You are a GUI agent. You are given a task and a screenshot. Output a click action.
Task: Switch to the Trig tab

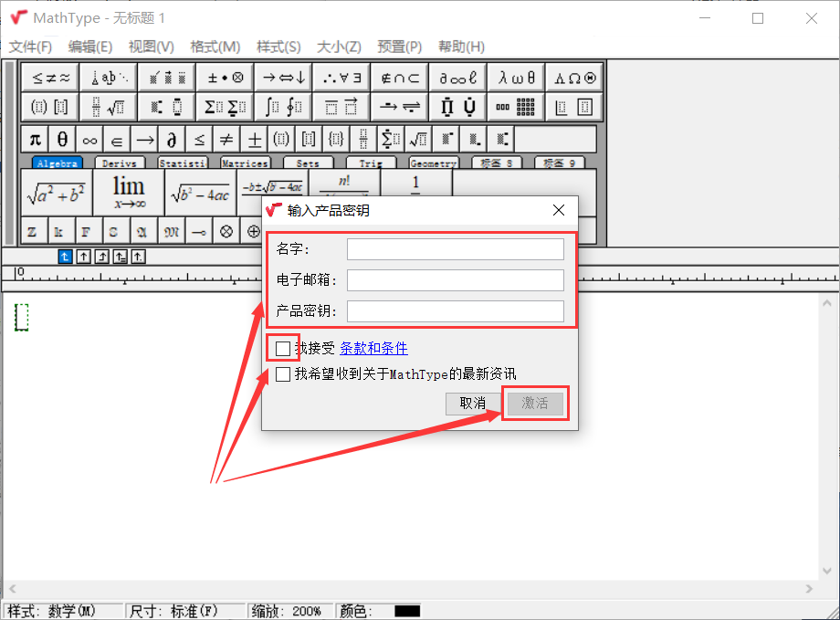[371, 163]
